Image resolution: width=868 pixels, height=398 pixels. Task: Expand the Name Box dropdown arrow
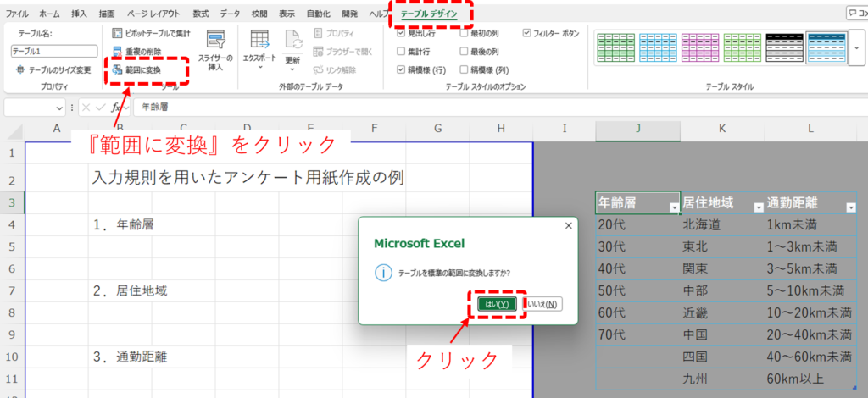pos(59,108)
